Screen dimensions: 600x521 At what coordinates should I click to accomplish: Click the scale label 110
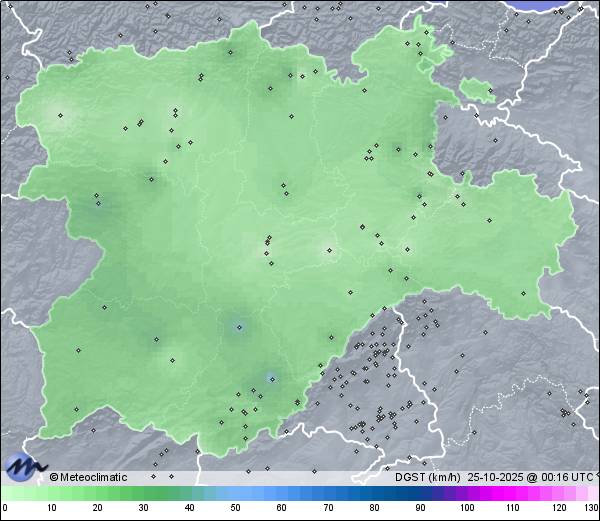click(x=512, y=508)
